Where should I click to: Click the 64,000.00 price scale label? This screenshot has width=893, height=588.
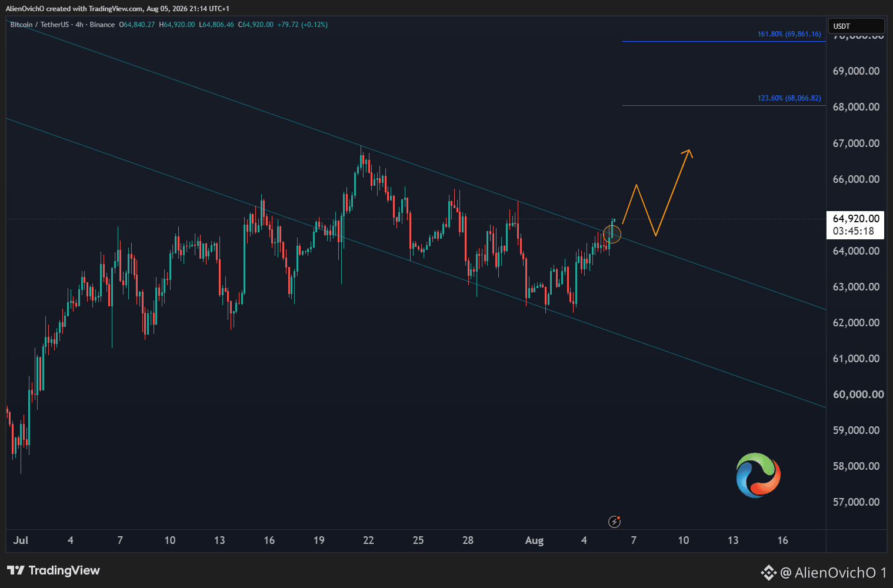tap(856, 251)
